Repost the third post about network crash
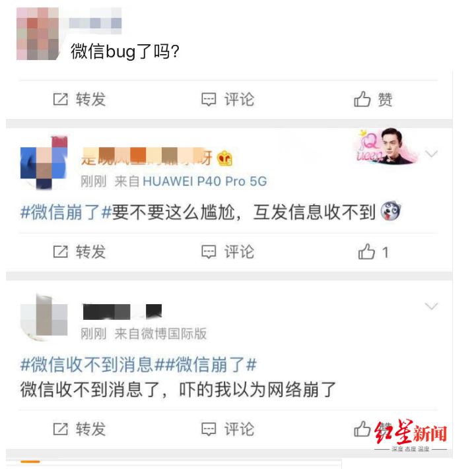The image size is (476, 469). (x=61, y=429)
